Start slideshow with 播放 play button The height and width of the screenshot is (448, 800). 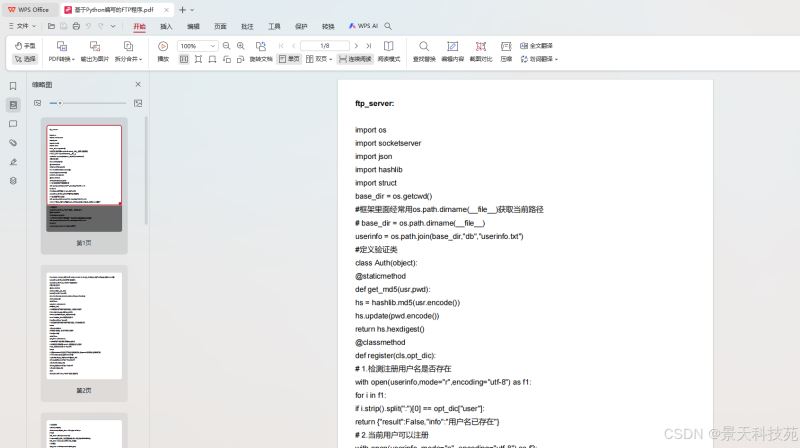click(163, 52)
